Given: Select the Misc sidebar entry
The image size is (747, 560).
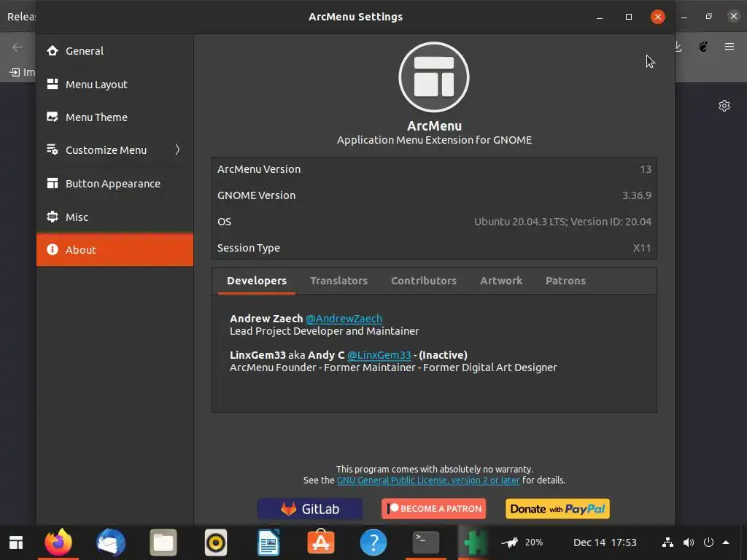Looking at the screenshot, I should click(x=115, y=217).
